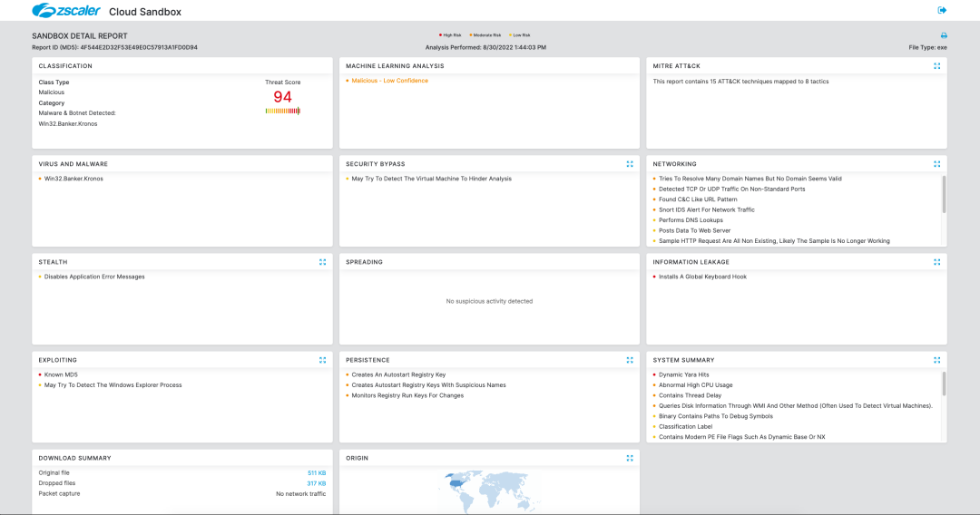Maximize the Origin map panel

pos(630,458)
